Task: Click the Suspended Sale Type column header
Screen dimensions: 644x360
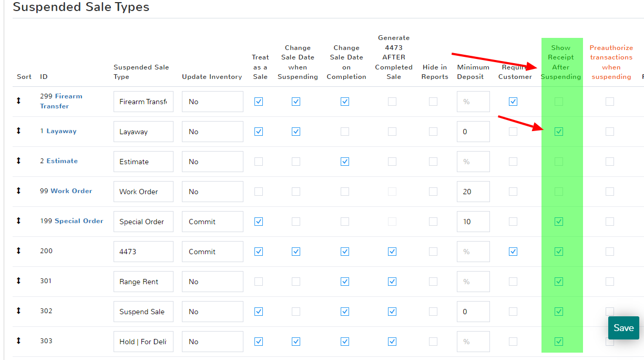Action: pyautogui.click(x=141, y=72)
